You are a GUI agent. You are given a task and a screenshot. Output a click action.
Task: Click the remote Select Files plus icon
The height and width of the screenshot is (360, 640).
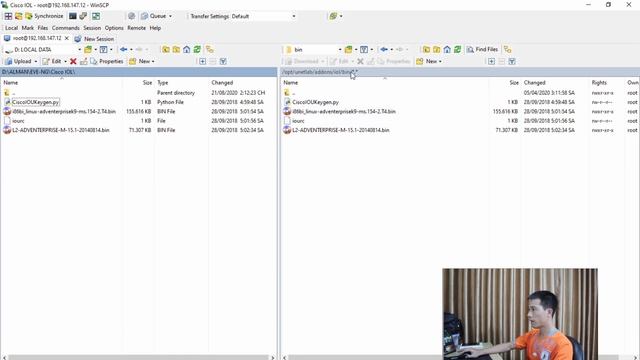491,61
